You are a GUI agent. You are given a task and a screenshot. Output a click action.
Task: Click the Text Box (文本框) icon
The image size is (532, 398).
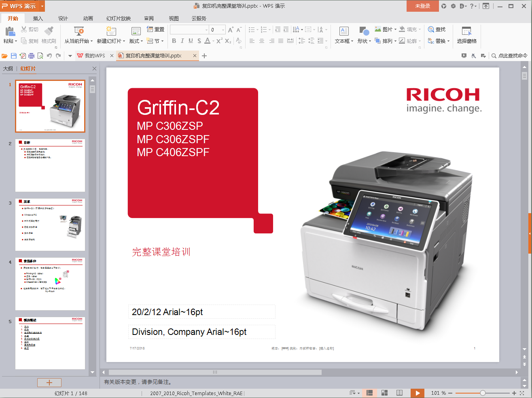pyautogui.click(x=344, y=31)
